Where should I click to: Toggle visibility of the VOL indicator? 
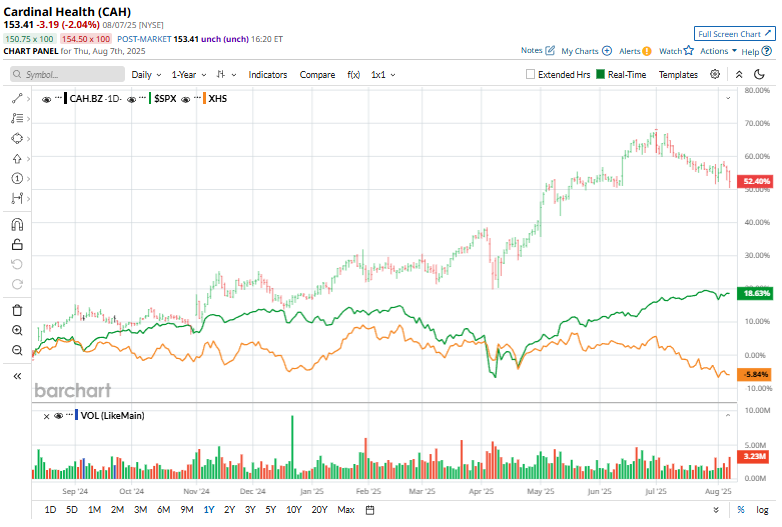coord(58,416)
